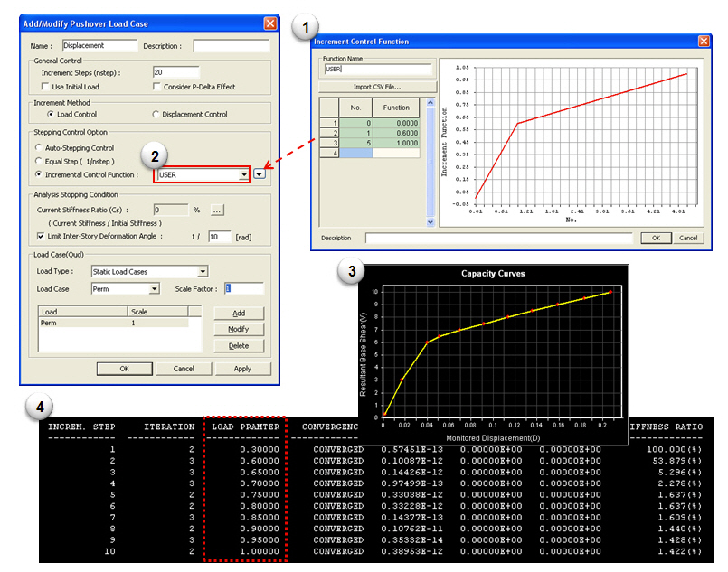Close the Add/Modify Pushover Load Case dialog

269,23
